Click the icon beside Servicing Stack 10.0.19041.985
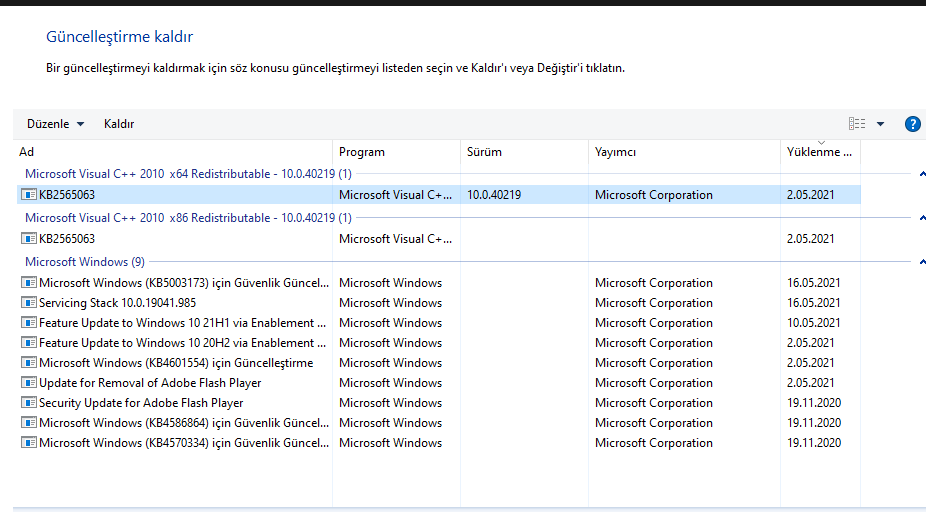The width and height of the screenshot is (926, 512). point(28,303)
